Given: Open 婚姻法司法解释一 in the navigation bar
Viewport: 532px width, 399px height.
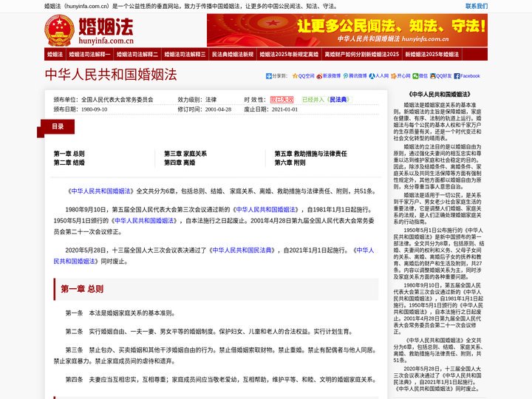Looking at the screenshot, I should (89, 54).
